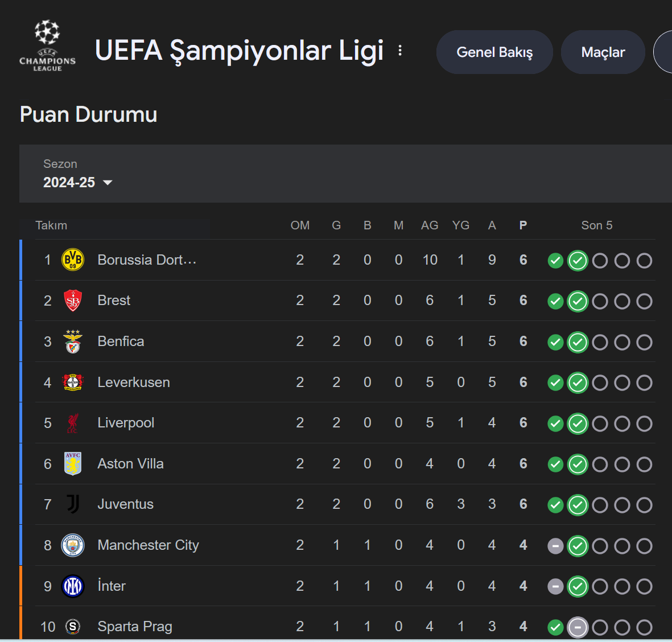Click the İnter club badge
The image size is (672, 642).
click(73, 586)
